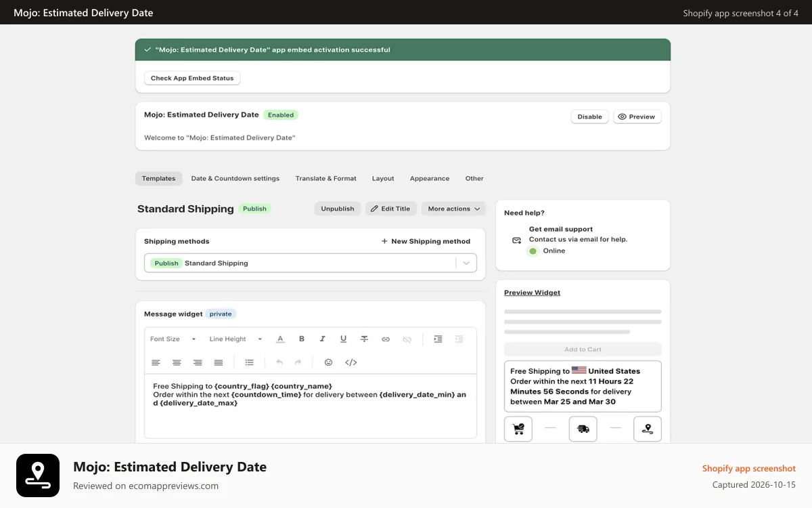Switch to HTML code view
The image size is (812, 508).
point(351,362)
